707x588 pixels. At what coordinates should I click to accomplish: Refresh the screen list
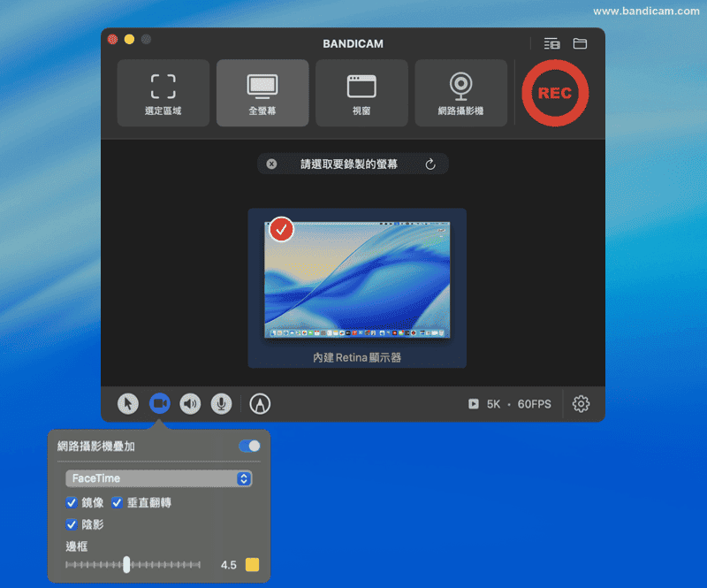point(430,164)
